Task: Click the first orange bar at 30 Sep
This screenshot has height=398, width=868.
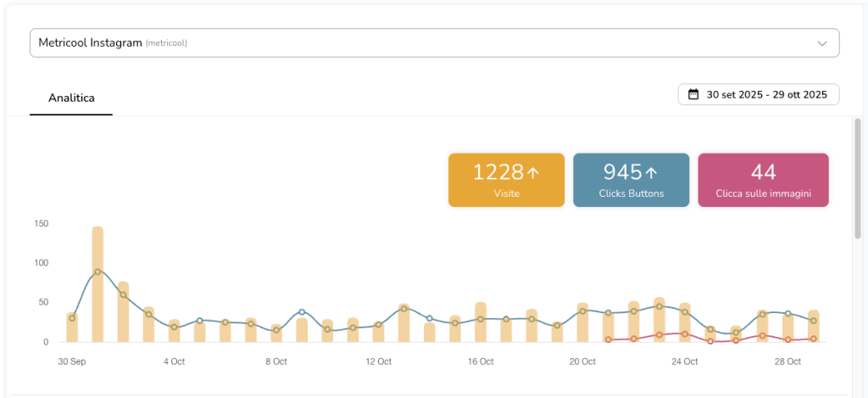Action: coord(72,327)
